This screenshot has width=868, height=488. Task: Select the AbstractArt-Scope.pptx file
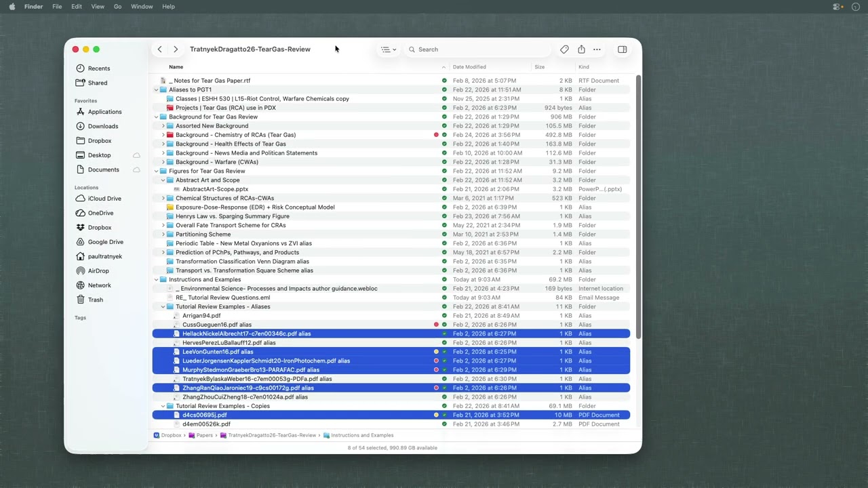[391, 189]
